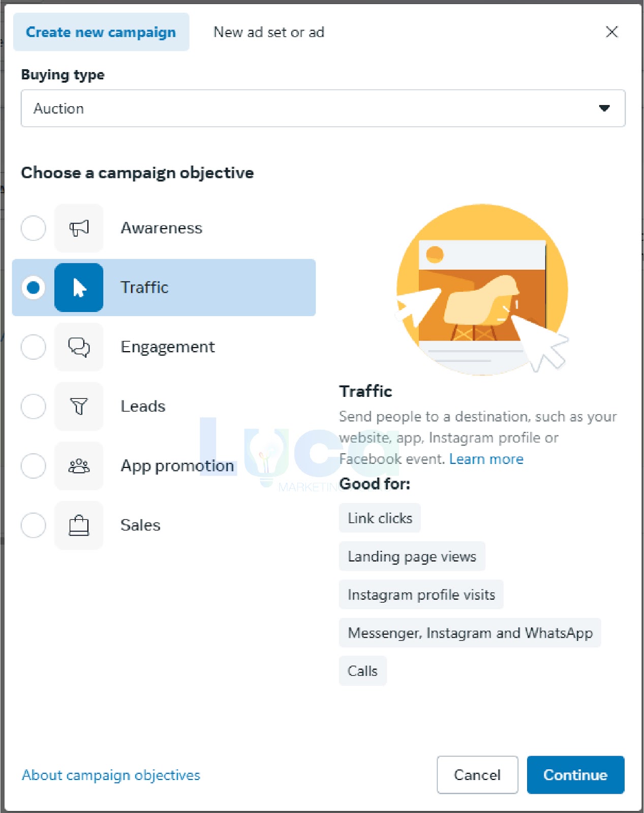Click the Leads objective label
The image size is (644, 813).
(143, 407)
